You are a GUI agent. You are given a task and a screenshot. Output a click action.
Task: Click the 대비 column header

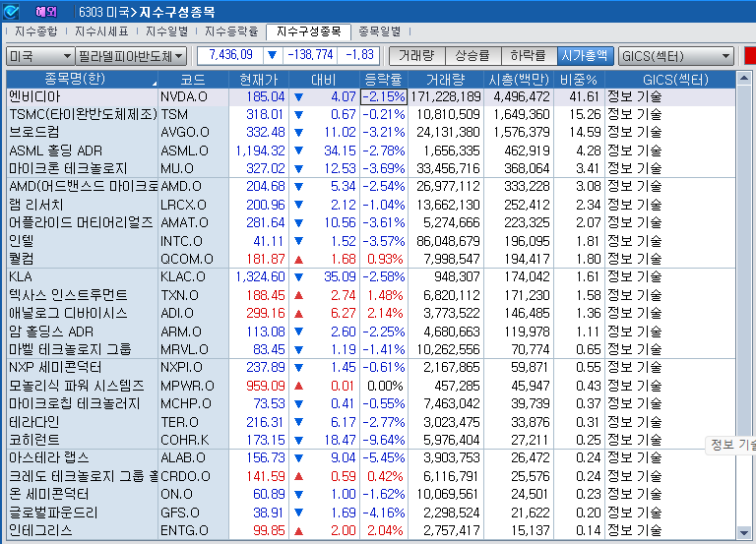click(324, 80)
